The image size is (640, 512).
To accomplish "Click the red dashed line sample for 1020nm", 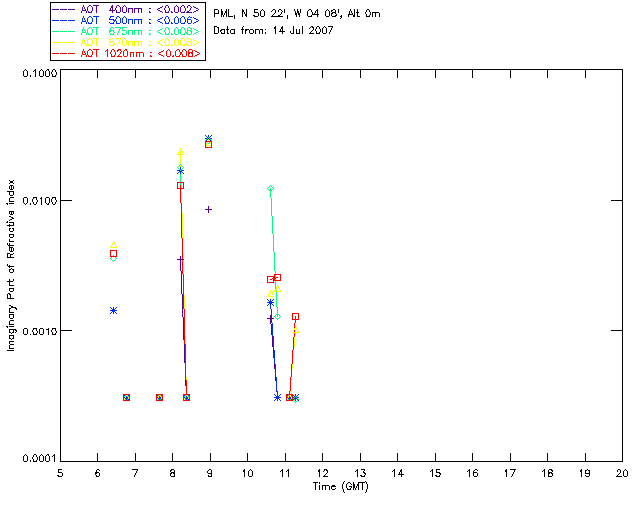I will click(x=64, y=53).
